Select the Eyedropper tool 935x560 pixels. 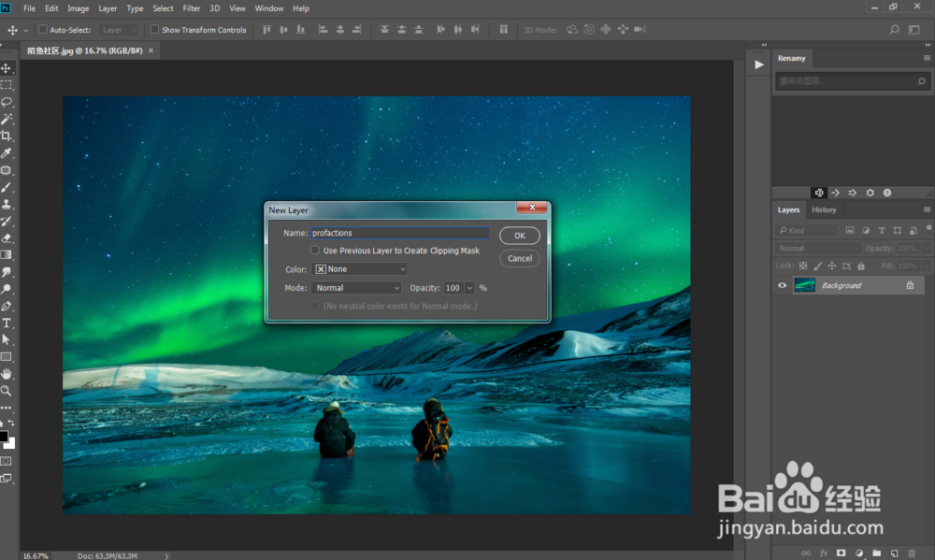(x=7, y=153)
